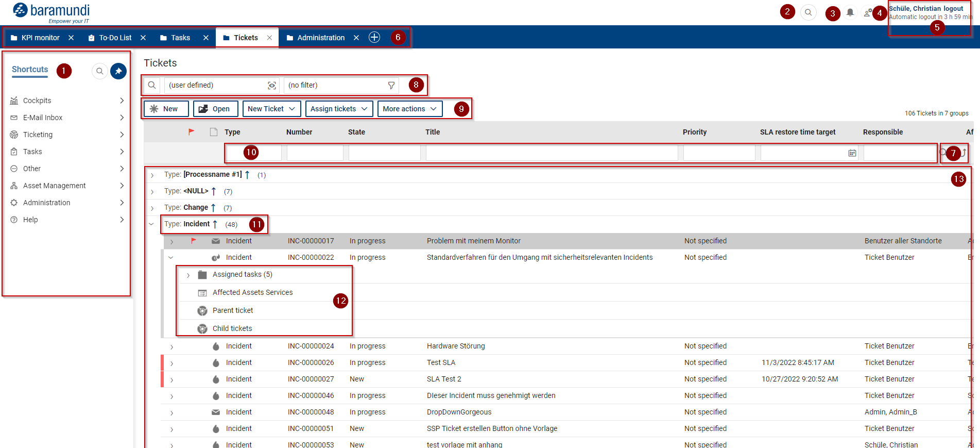Click the Ticketing icon in the sidebar

14,135
